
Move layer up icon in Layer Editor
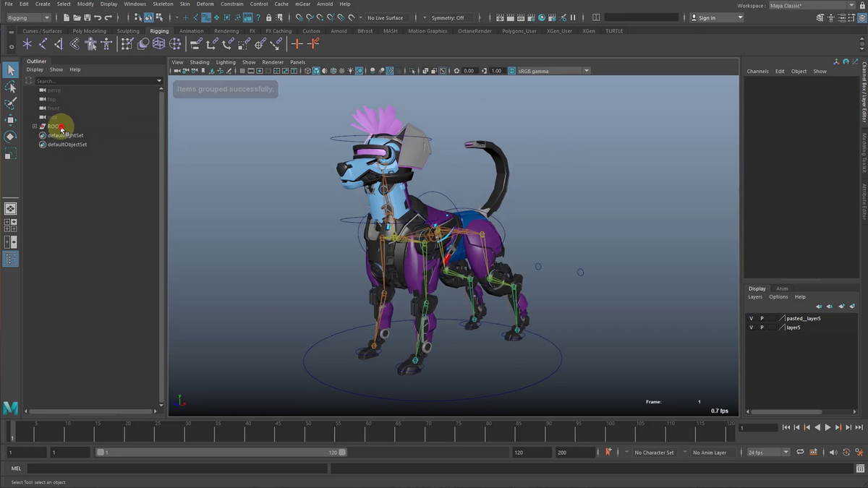[819, 307]
